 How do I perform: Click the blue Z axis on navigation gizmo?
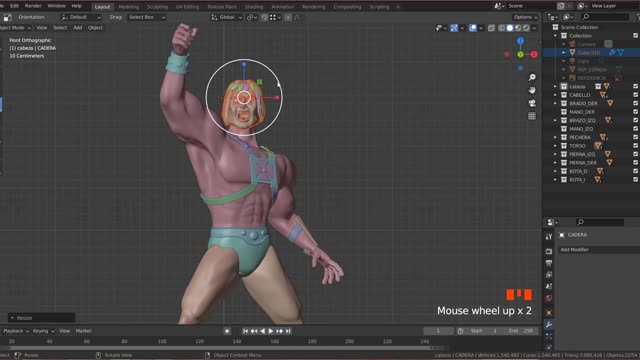tap(520, 41)
